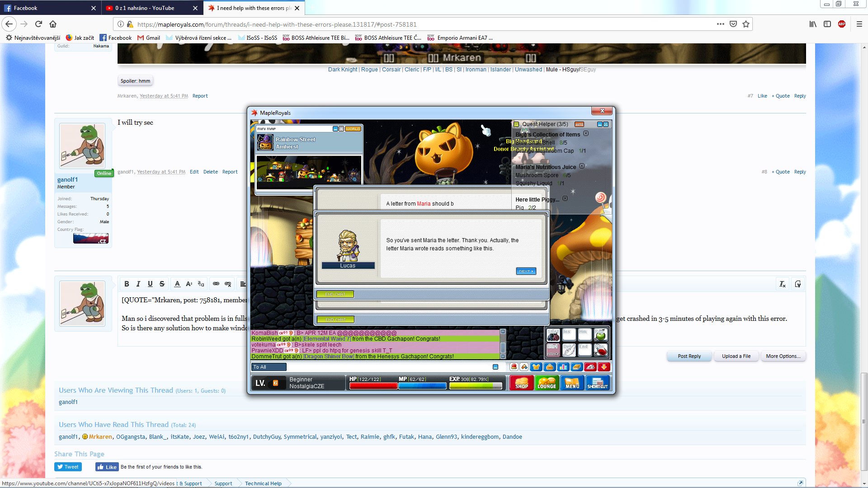This screenshot has width=868, height=488.
Task: Open page actions three-dot menu
Action: [x=721, y=24]
